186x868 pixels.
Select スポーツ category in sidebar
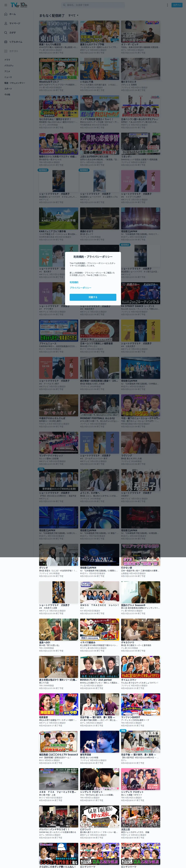pyautogui.click(x=8, y=89)
